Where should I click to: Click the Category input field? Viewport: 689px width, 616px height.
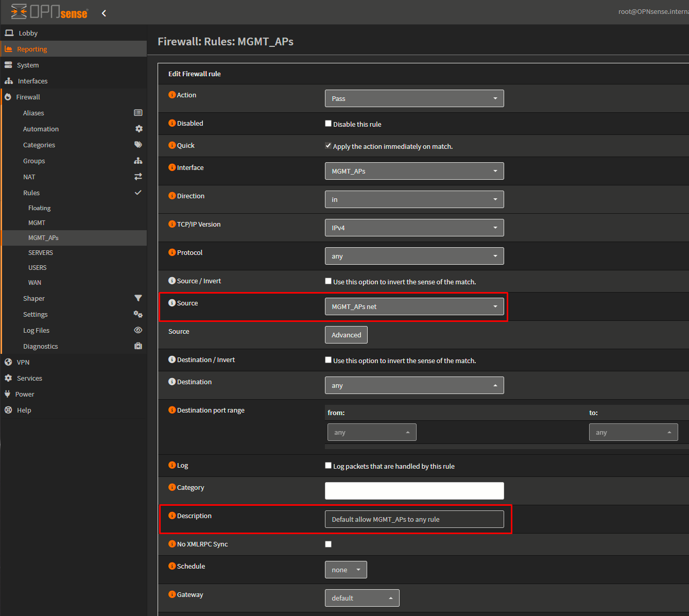[x=414, y=491]
